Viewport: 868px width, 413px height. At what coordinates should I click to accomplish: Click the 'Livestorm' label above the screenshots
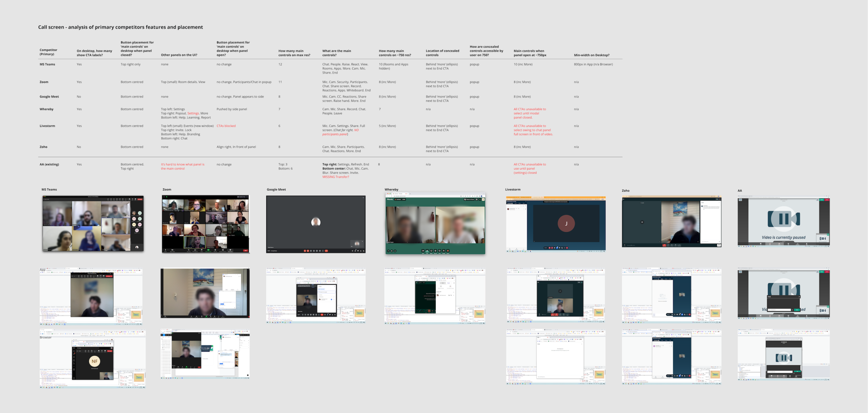coord(513,189)
